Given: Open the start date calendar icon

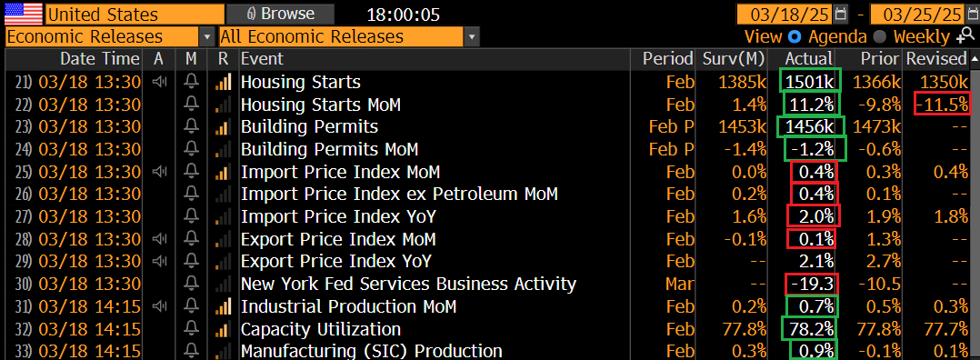Looking at the screenshot, I should pos(841,14).
